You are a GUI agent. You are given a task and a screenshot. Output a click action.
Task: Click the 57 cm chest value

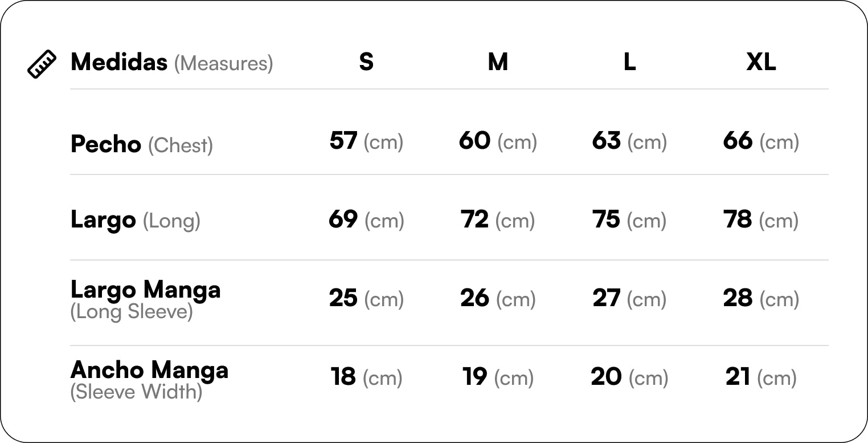point(366,141)
